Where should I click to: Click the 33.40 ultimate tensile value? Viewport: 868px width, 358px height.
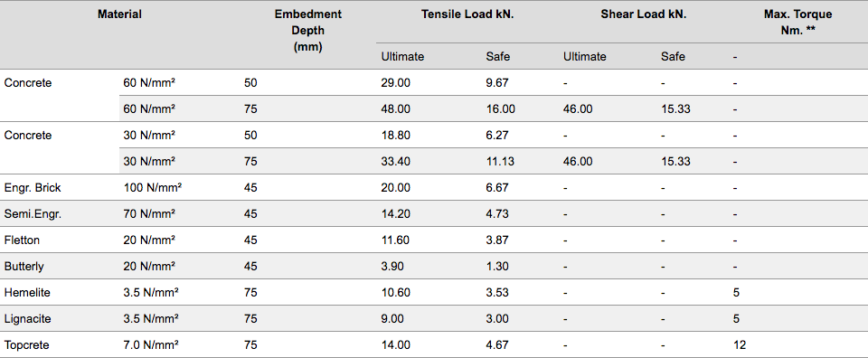(396, 162)
